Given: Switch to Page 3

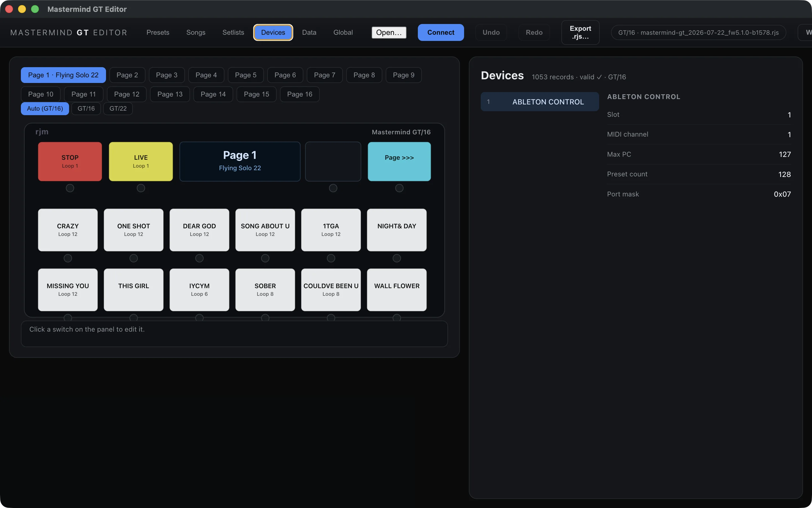Looking at the screenshot, I should (x=167, y=75).
